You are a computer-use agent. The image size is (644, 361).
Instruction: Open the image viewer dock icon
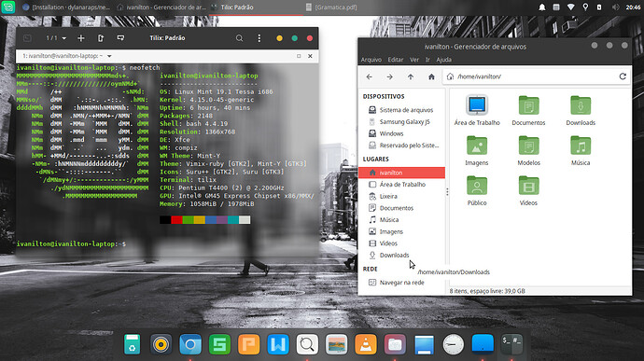336,344
